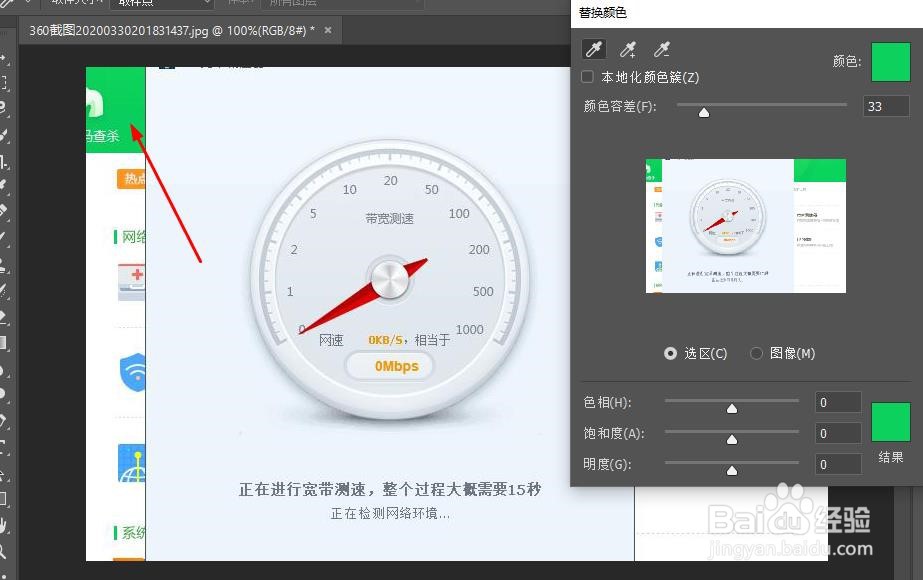
Task: Select the 图像 radio button
Action: coord(757,353)
